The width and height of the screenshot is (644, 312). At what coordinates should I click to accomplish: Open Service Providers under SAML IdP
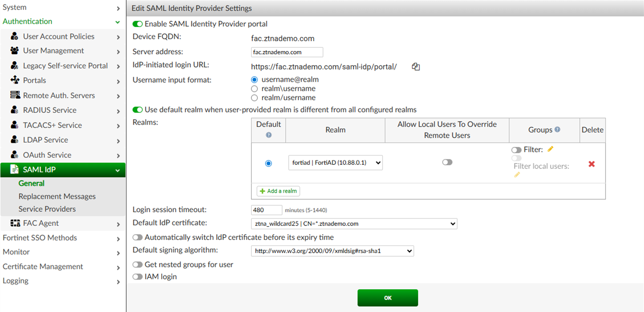point(47,209)
